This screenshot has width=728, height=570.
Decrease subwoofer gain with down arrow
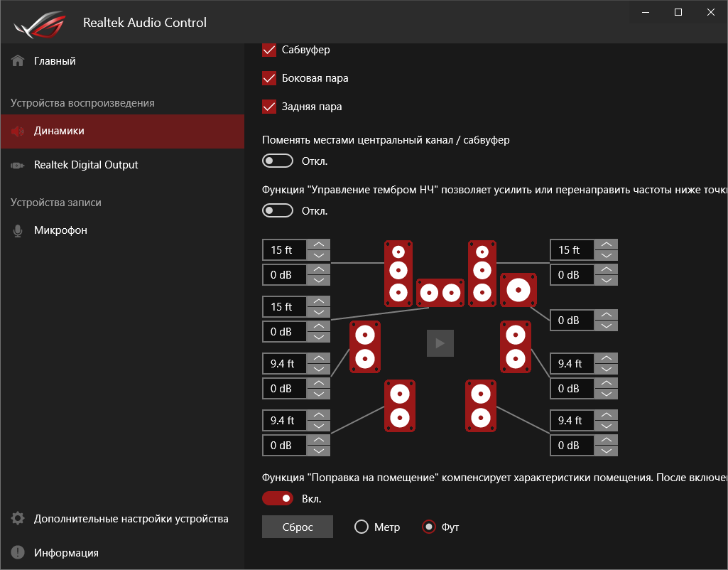[x=606, y=326]
